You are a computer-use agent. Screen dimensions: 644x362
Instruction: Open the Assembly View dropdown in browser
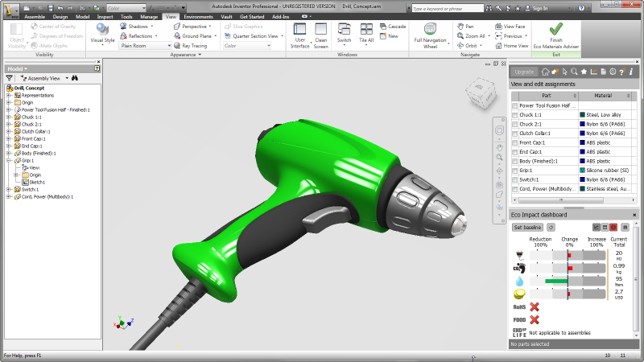pos(45,79)
